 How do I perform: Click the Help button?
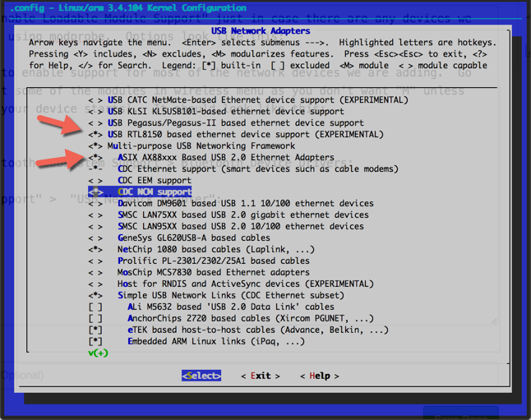[x=320, y=376]
